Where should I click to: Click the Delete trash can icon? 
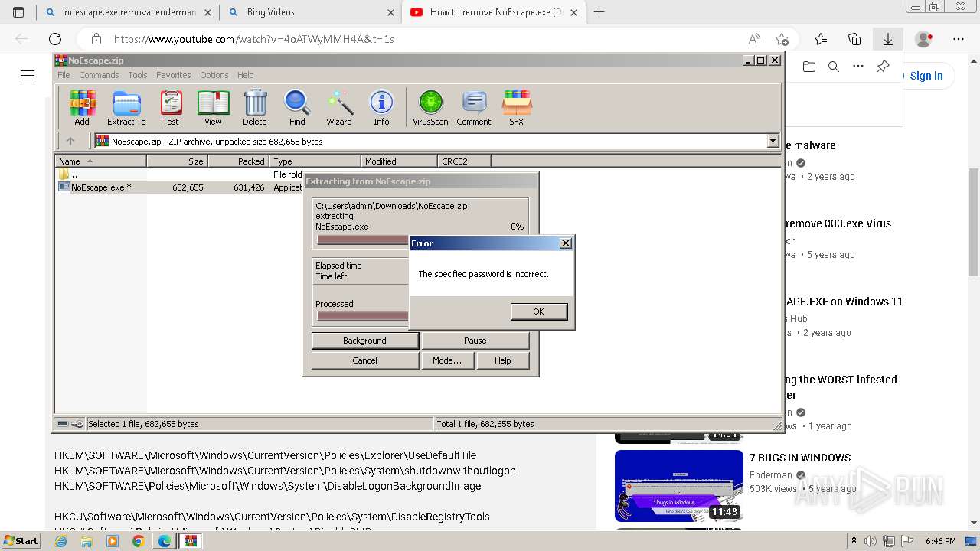255,108
